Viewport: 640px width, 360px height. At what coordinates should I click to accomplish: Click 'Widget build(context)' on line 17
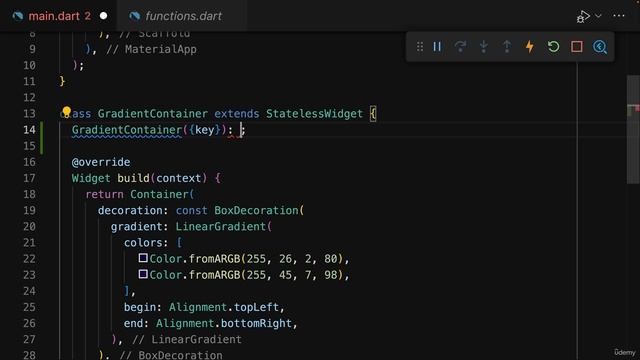click(x=140, y=178)
